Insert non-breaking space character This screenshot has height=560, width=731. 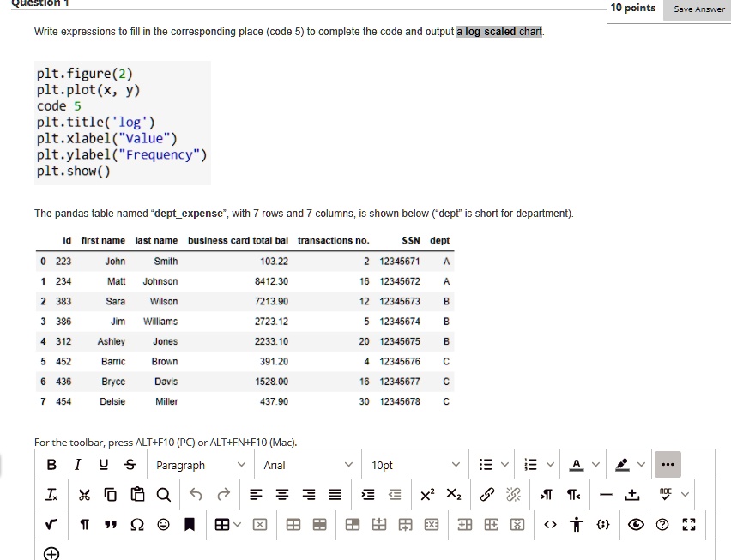point(632,494)
